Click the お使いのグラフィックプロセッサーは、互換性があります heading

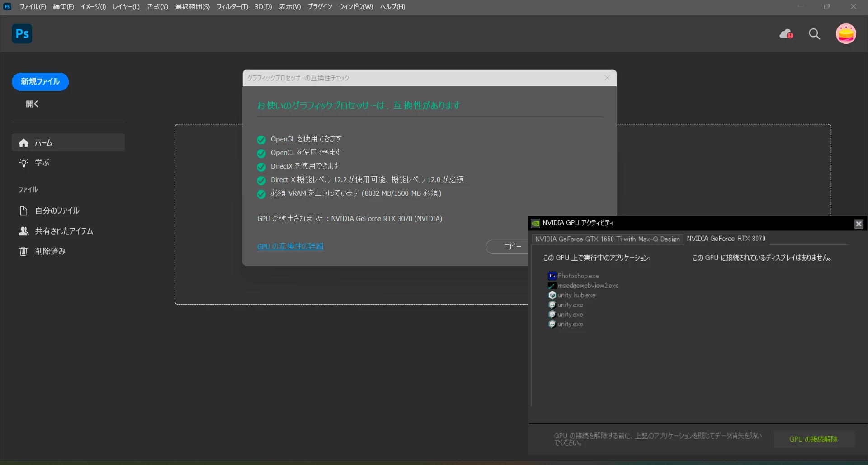point(359,105)
